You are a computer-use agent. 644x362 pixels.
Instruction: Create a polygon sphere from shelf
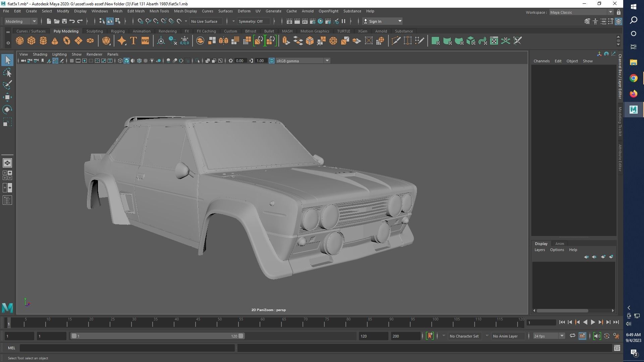(x=20, y=41)
